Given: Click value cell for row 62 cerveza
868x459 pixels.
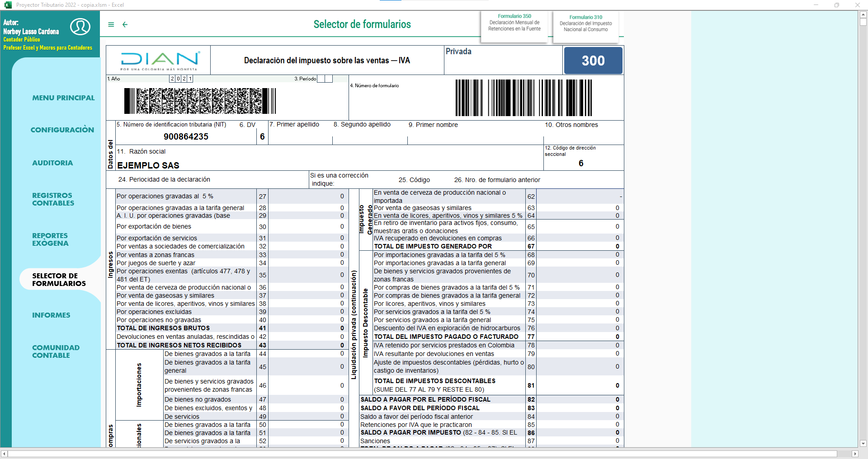Looking at the screenshot, I should tap(580, 197).
